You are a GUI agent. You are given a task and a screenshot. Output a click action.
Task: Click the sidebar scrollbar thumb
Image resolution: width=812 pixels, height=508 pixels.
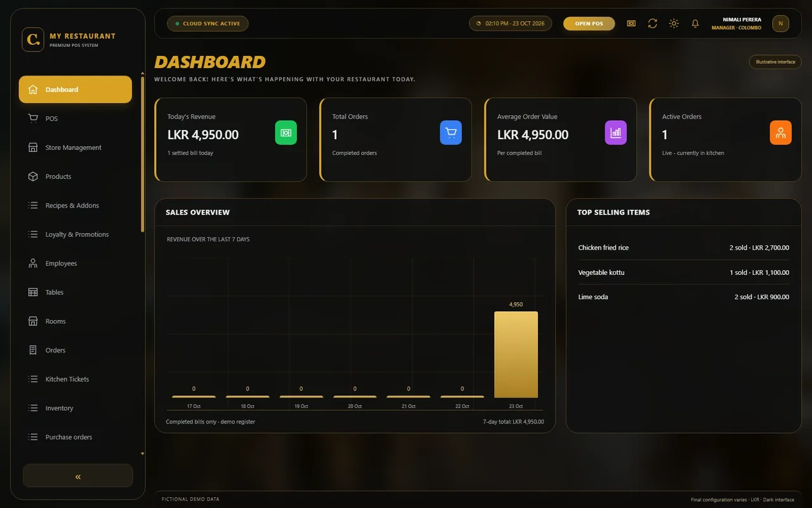142,154
